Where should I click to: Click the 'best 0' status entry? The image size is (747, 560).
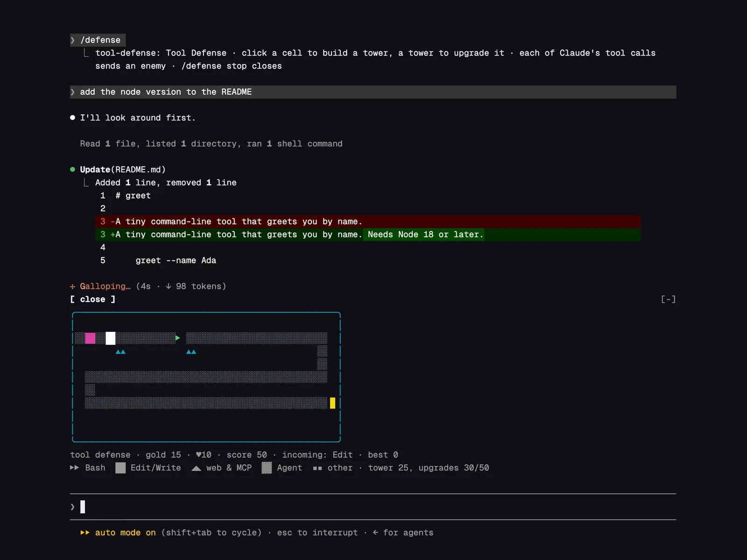pyautogui.click(x=383, y=455)
